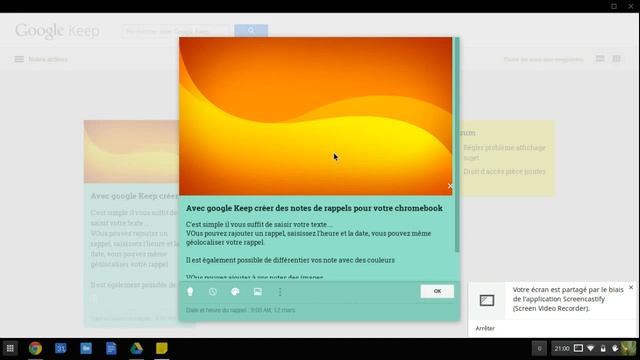Click the orange wallpaper image in the note

click(x=316, y=116)
